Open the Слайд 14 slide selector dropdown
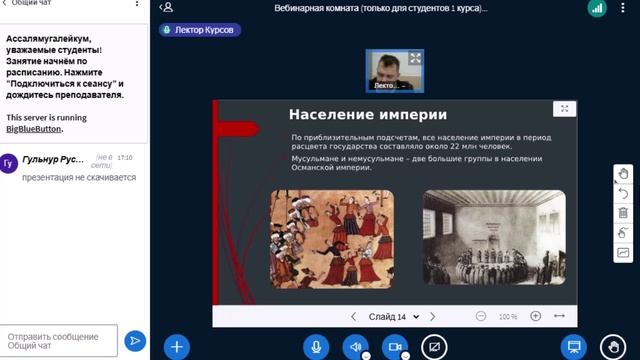 click(x=393, y=317)
